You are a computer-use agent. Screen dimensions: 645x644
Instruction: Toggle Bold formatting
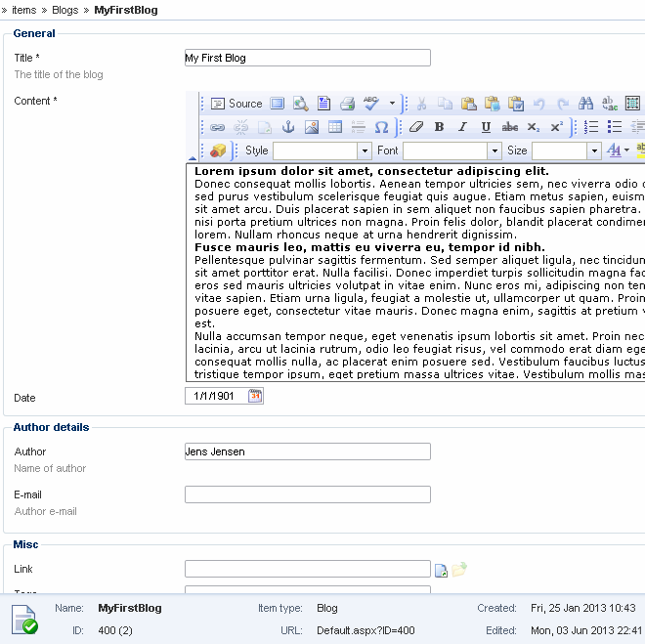coord(439,127)
